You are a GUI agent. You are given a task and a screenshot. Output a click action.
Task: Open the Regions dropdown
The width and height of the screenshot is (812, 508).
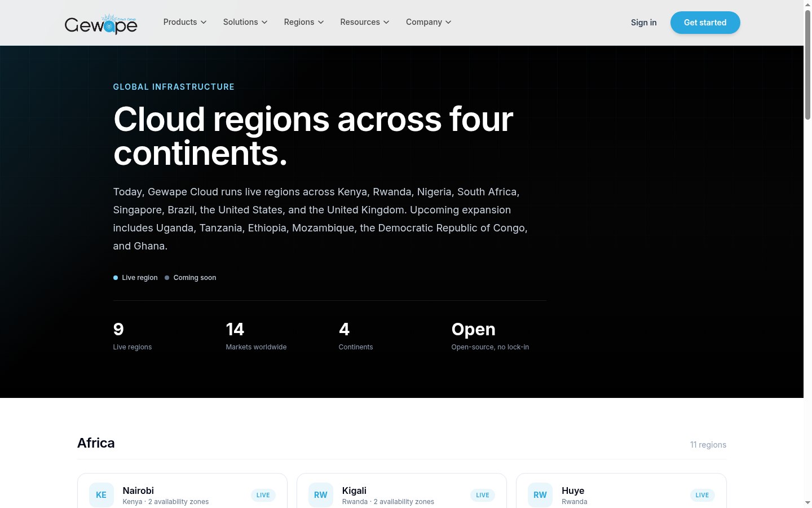(304, 22)
